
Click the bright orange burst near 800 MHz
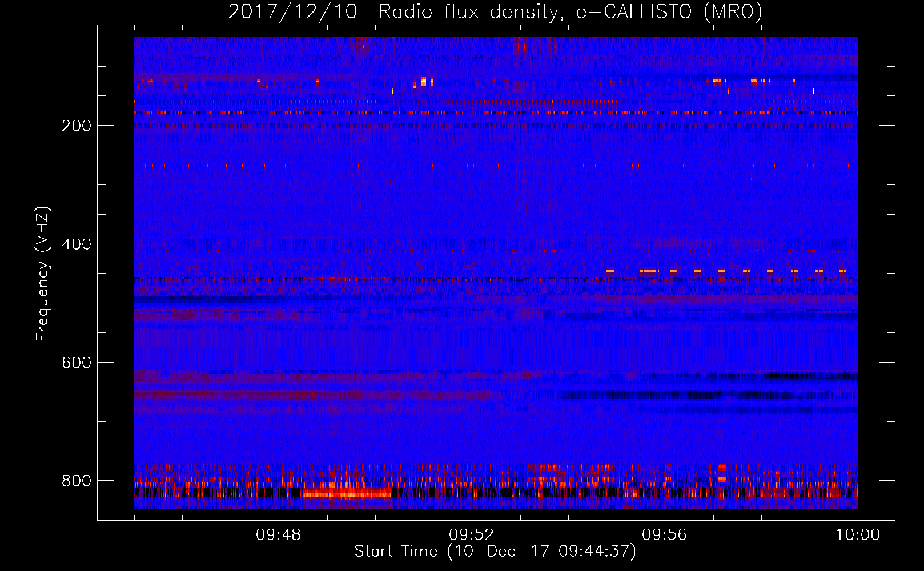tap(347, 494)
